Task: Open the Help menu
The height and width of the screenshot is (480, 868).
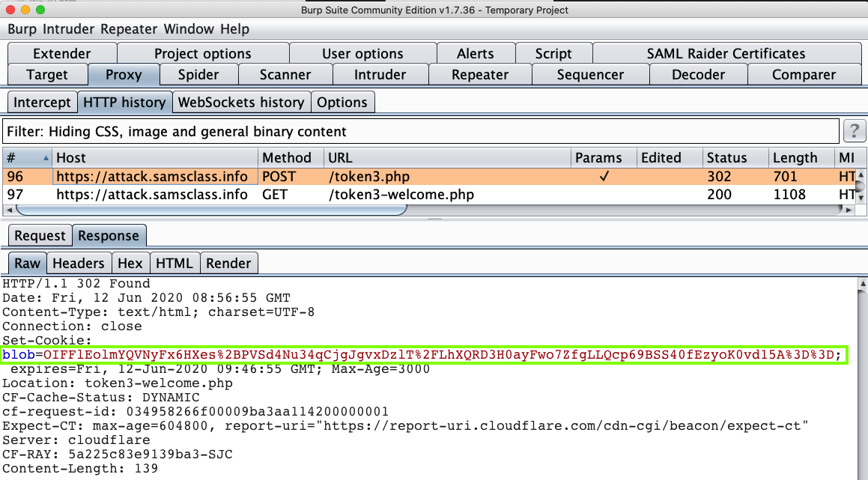Action: coord(234,29)
